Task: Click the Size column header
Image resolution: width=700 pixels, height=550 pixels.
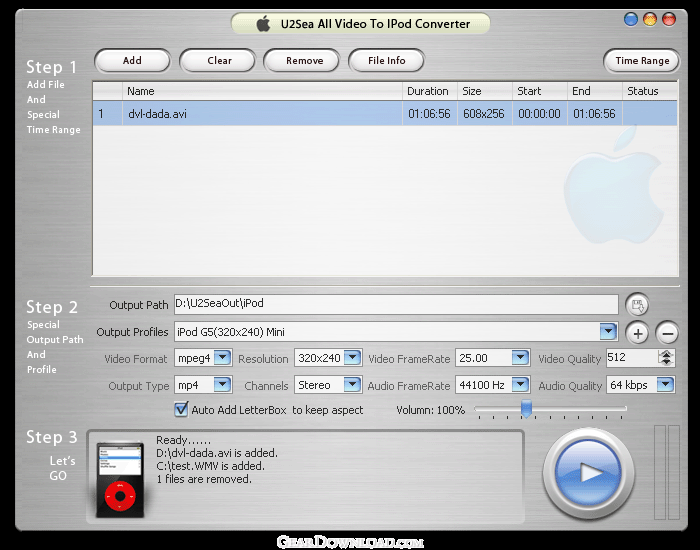Action: pyautogui.click(x=484, y=91)
